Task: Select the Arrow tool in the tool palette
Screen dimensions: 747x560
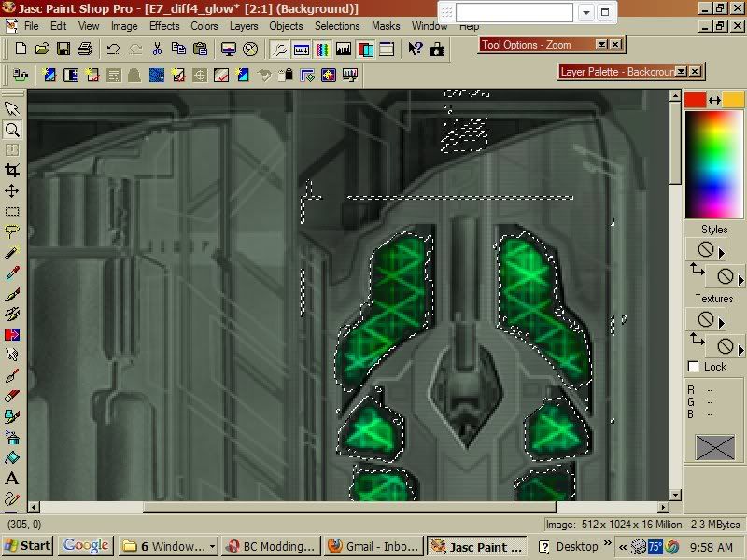Action: coord(12,108)
